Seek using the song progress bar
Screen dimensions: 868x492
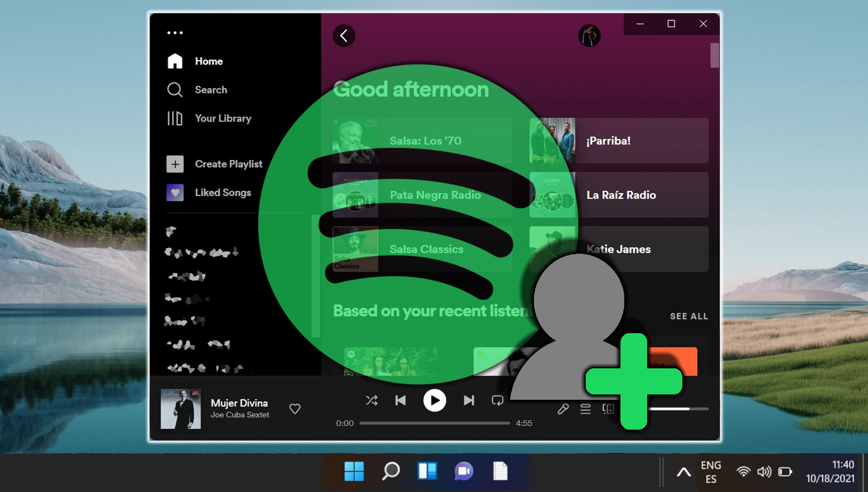[435, 423]
